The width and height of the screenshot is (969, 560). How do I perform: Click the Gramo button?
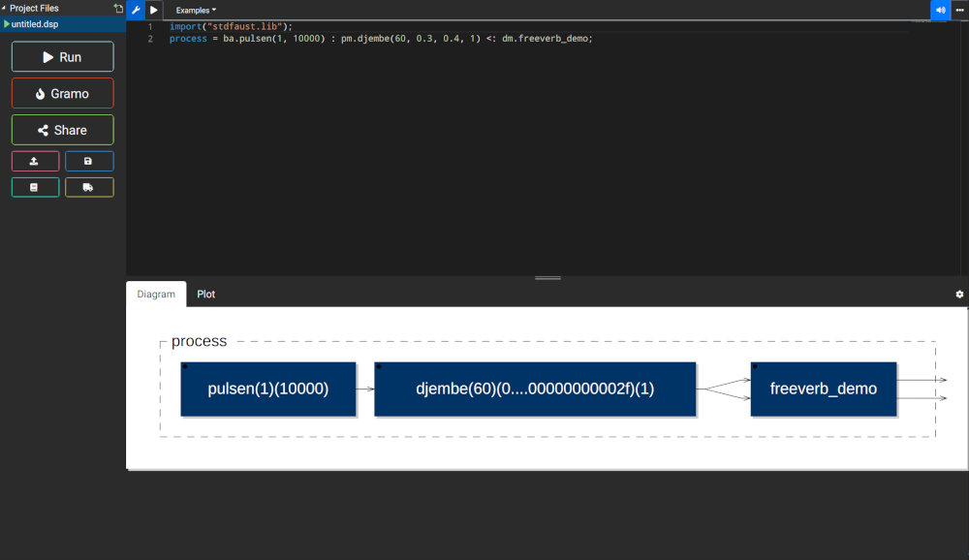(62, 93)
